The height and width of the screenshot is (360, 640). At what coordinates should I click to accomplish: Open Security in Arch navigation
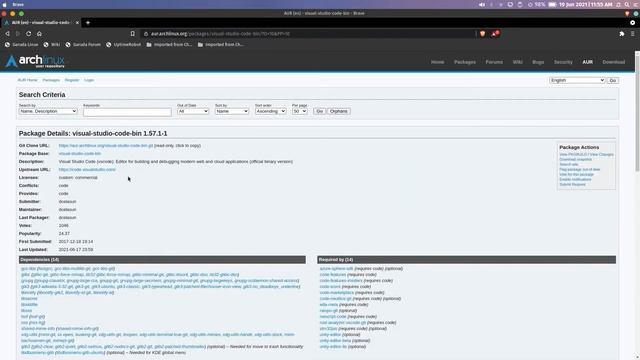(x=563, y=62)
